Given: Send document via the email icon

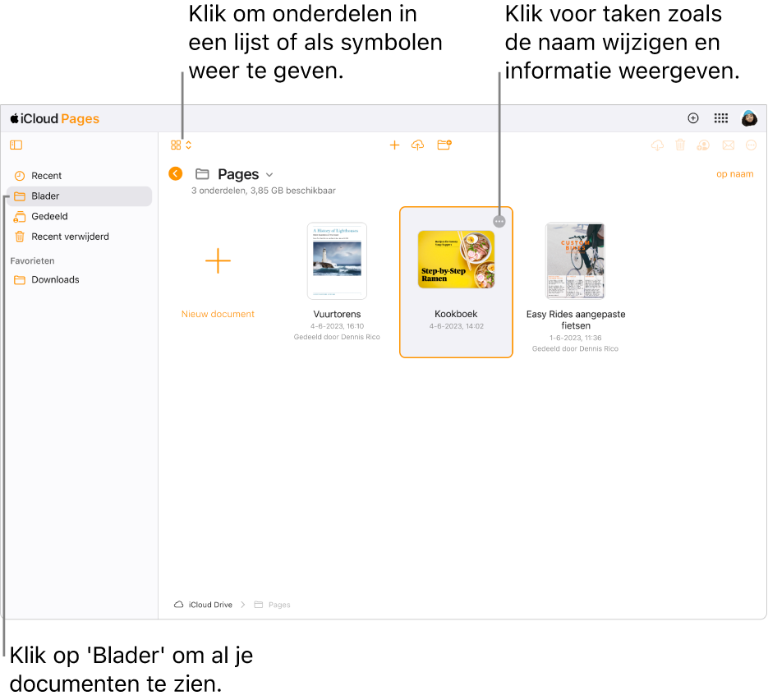Looking at the screenshot, I should pos(729,145).
